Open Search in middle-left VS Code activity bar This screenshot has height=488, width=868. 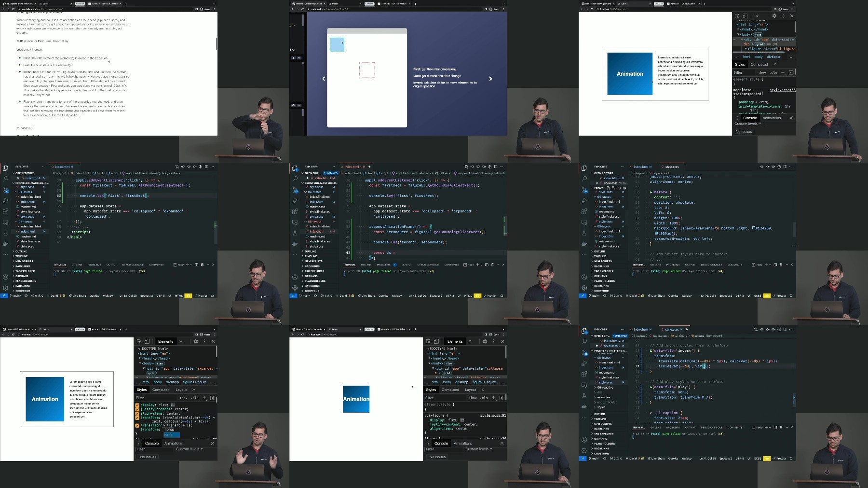5,179
